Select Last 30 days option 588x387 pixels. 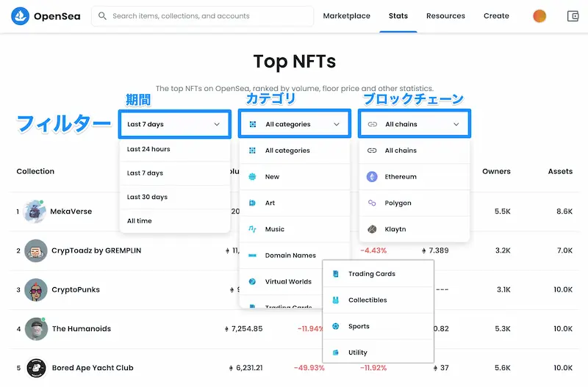pos(175,197)
